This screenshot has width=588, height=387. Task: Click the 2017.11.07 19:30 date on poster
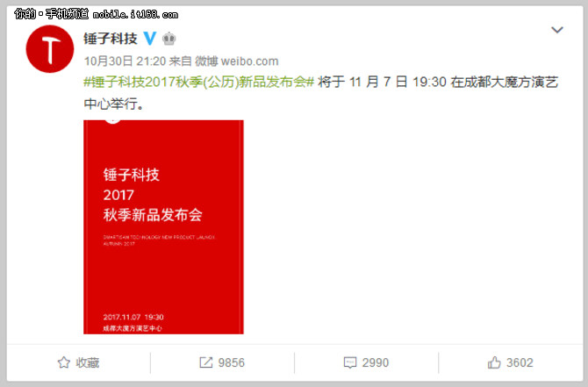pos(133,317)
